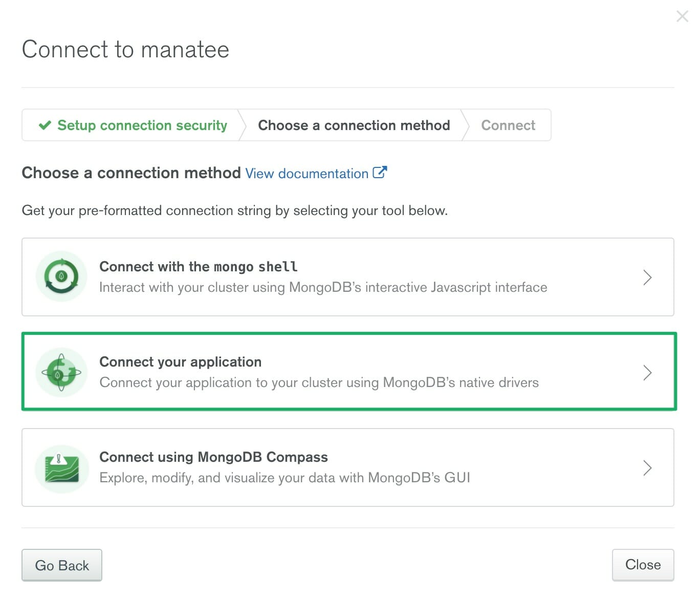Click the interactive Javascript interface description text
The height and width of the screenshot is (599, 700).
point(323,287)
